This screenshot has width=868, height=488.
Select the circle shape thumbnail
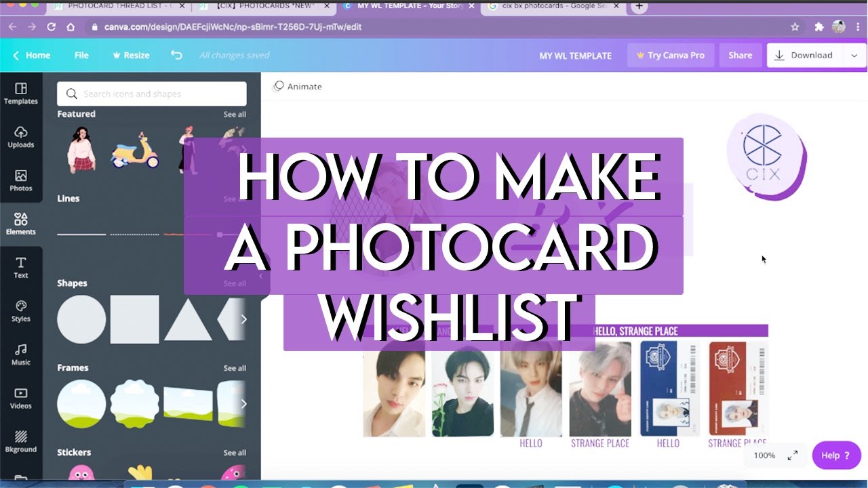pyautogui.click(x=81, y=319)
